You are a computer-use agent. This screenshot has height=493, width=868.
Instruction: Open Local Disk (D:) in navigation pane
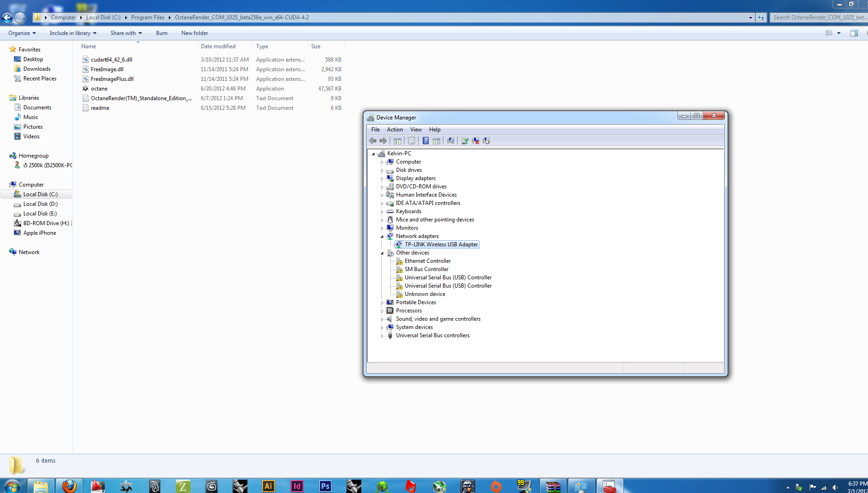pos(40,204)
